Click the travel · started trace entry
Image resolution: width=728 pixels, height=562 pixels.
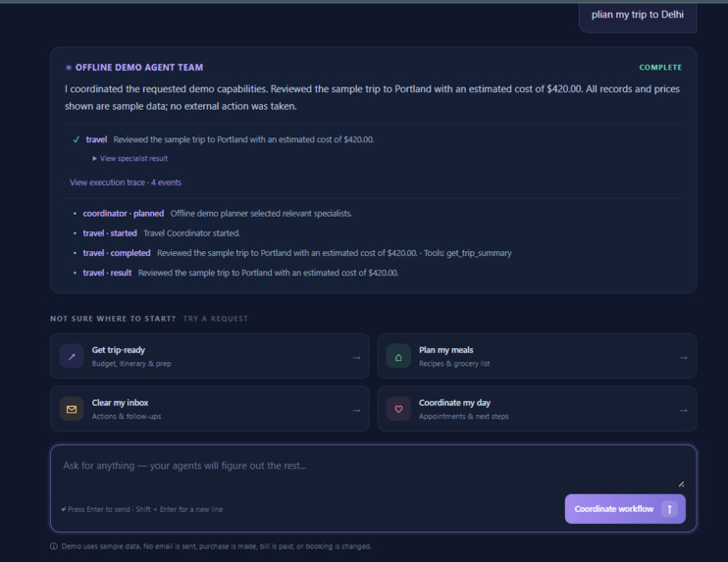(x=156, y=233)
